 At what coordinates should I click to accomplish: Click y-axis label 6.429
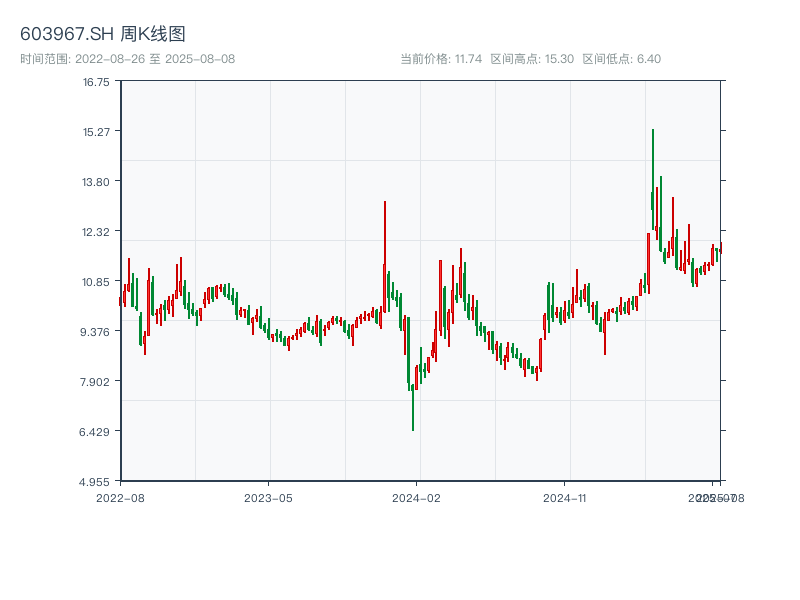(x=94, y=432)
